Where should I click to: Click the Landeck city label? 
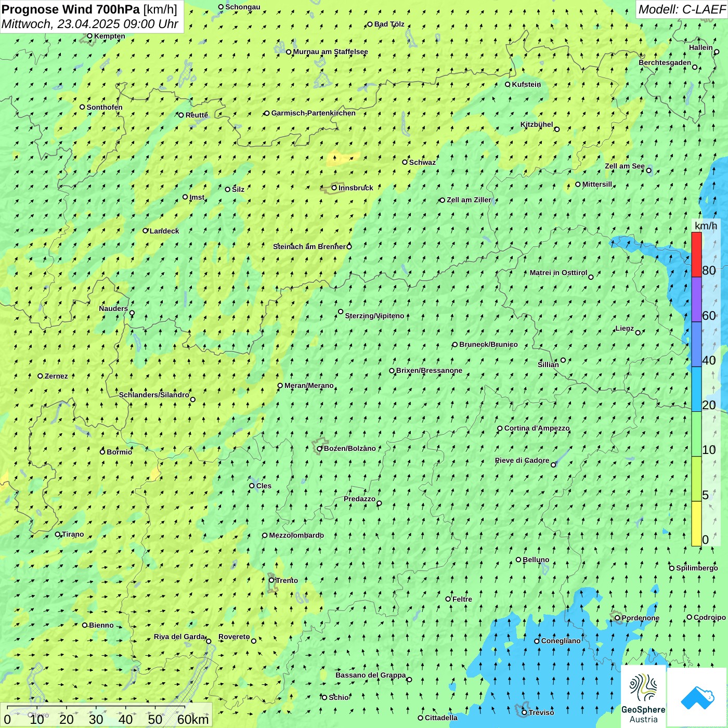(164, 231)
